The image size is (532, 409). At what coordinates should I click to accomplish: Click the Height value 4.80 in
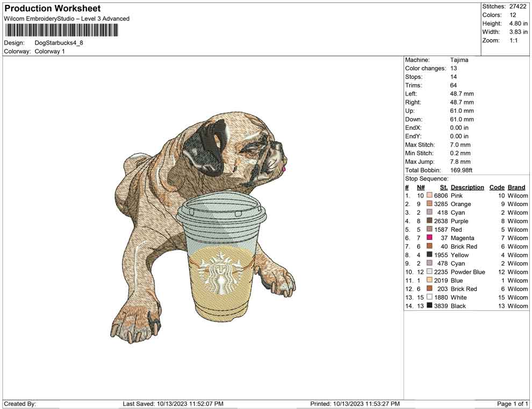coord(518,24)
